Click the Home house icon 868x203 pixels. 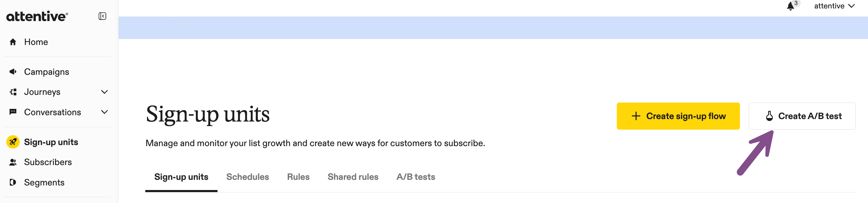[x=13, y=42]
